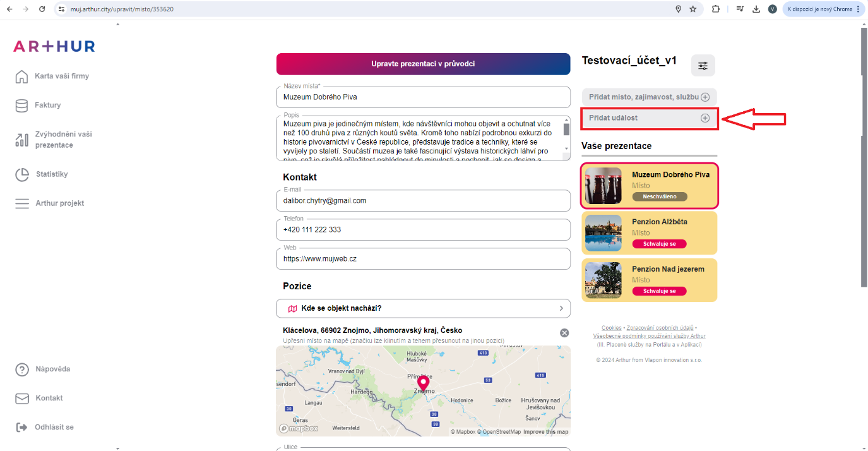Open the Chrome downloads icon
This screenshot has width=868, height=451.
click(x=756, y=9)
